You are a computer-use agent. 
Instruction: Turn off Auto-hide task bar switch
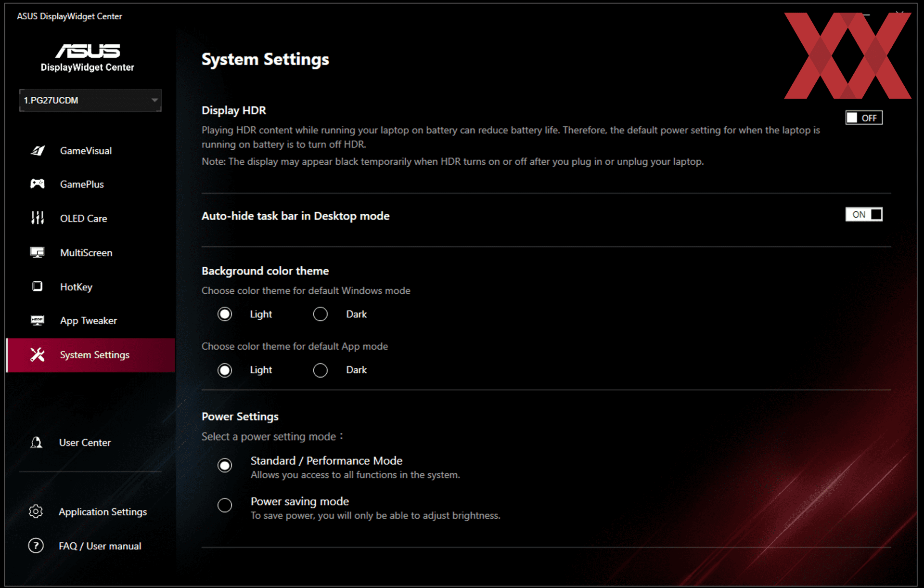[x=864, y=214]
